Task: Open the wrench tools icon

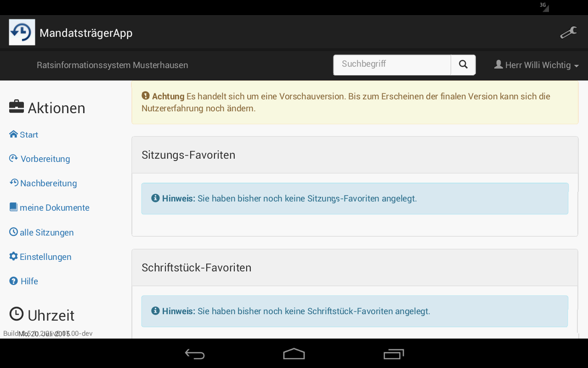Action: point(568,33)
